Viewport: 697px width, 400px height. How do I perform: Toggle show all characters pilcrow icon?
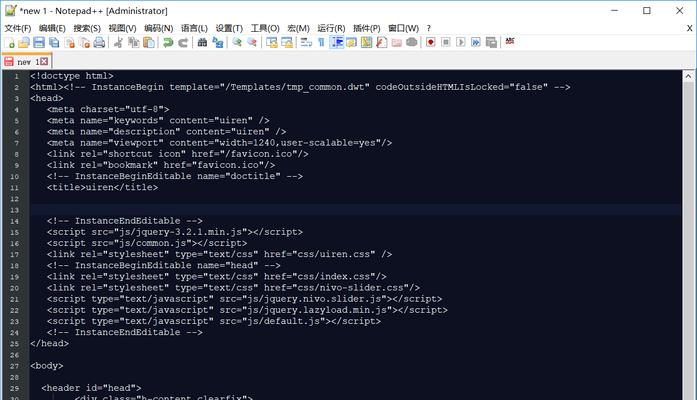click(x=321, y=43)
